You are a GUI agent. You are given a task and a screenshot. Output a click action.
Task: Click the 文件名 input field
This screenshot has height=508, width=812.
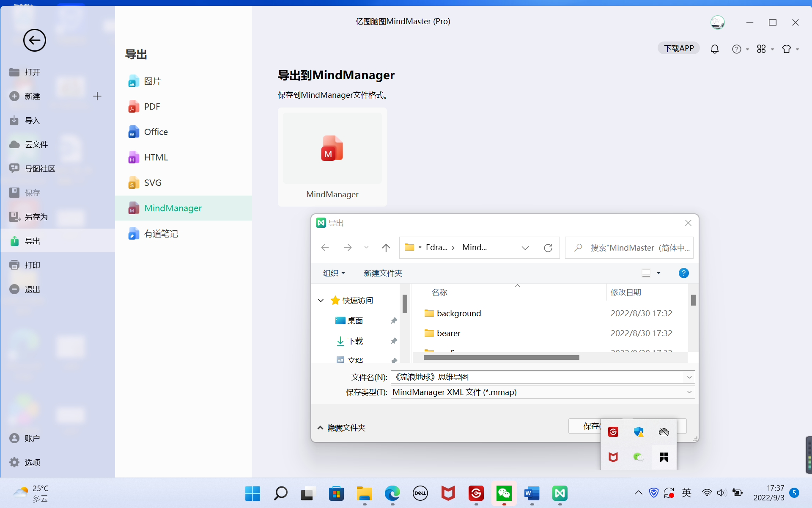coord(543,376)
